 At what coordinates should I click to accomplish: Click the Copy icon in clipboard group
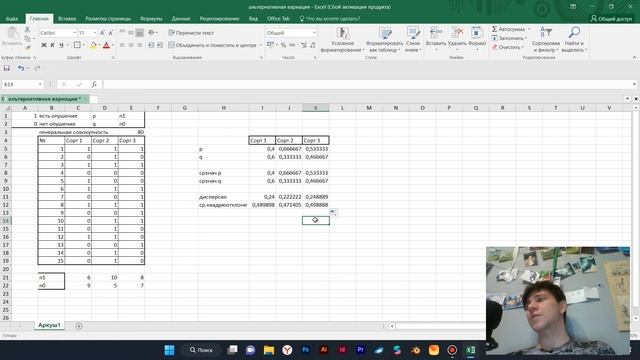pos(27,38)
